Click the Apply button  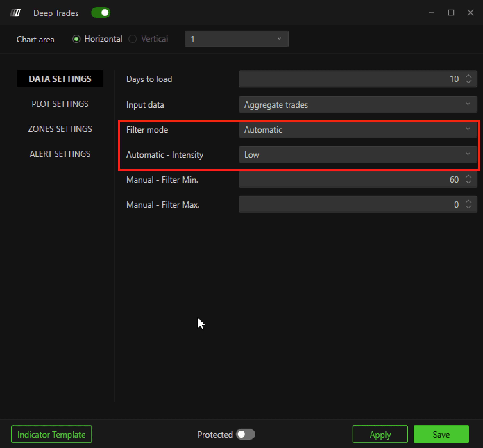[380, 434]
